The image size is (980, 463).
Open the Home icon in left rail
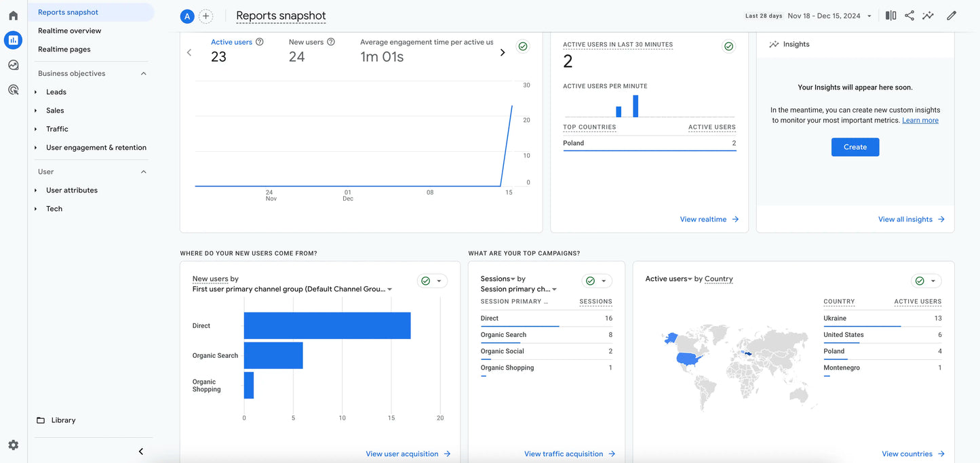coord(13,16)
